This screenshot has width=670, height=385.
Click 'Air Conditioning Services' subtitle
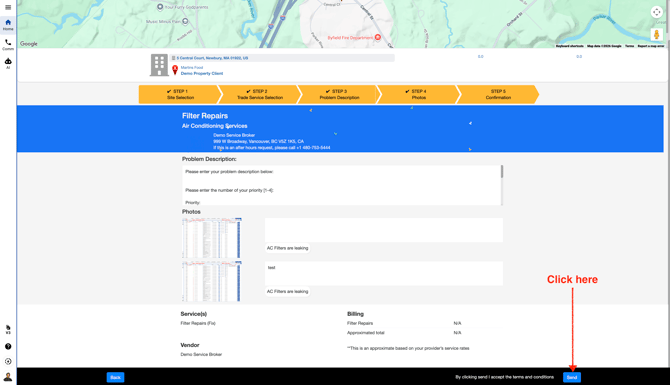click(215, 126)
